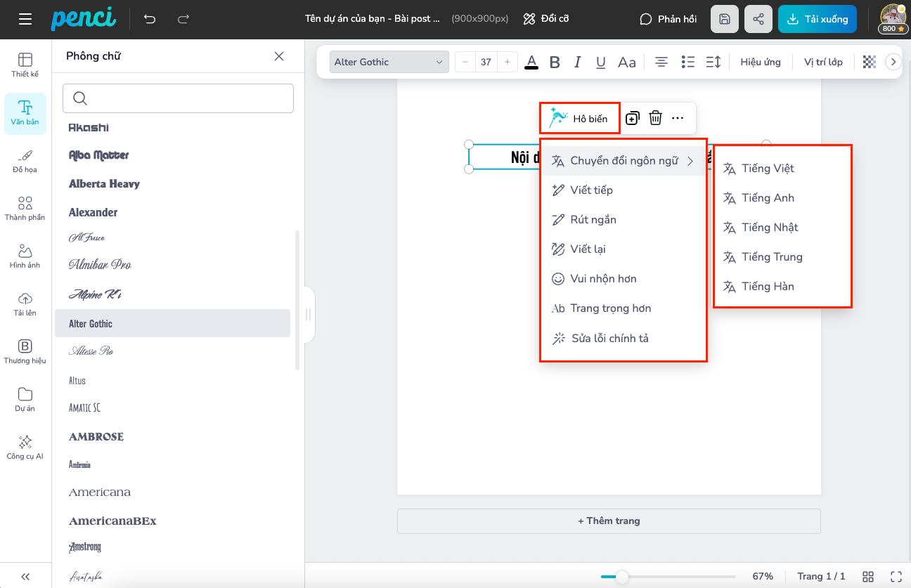The image size is (911, 588).
Task: Click the duplicate element icon
Action: pyautogui.click(x=632, y=118)
